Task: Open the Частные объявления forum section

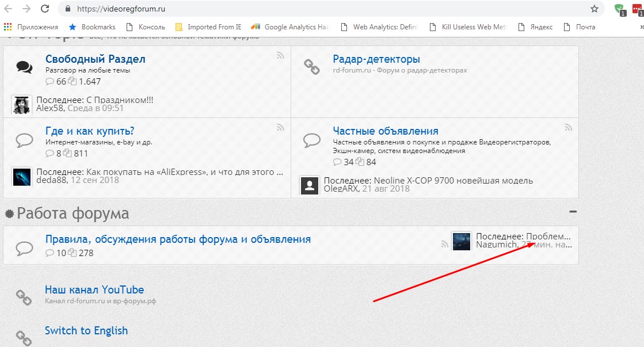Action: 386,131
